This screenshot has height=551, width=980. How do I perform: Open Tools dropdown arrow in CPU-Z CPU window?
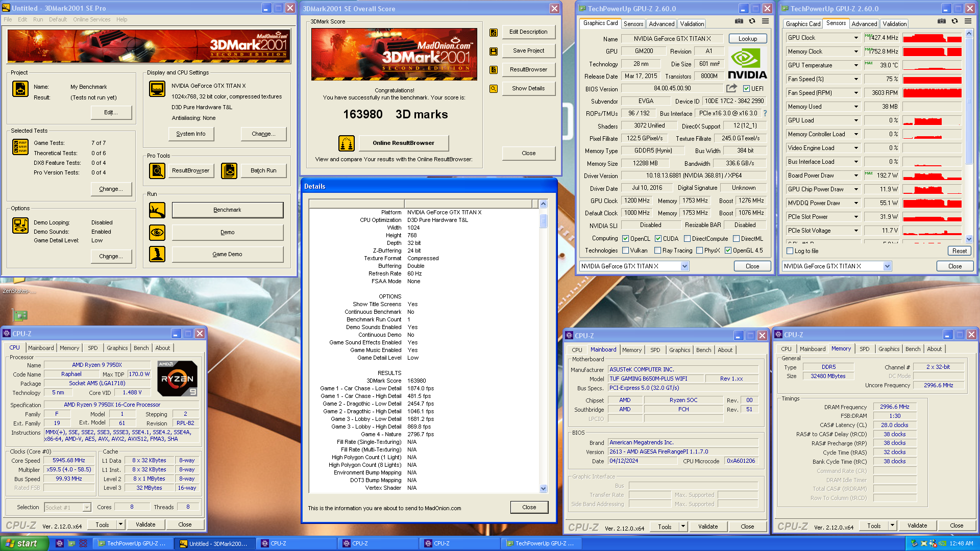[120, 524]
